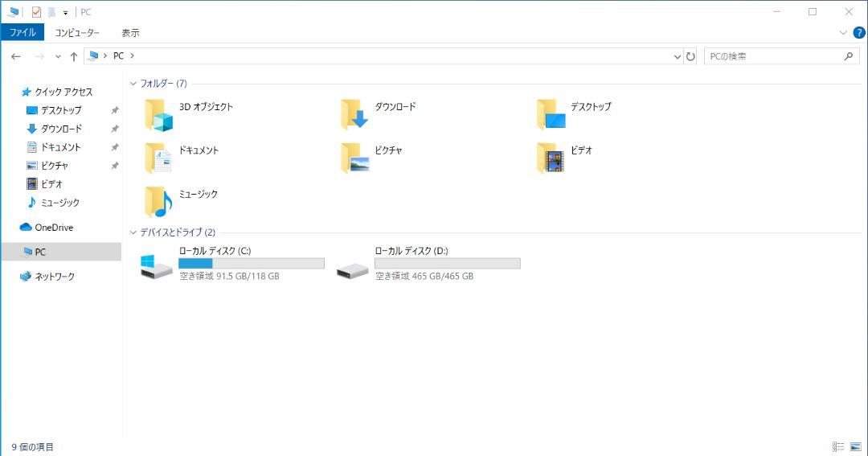Click the PC system icon in title bar
This screenshot has width=868, height=456.
[13, 11]
